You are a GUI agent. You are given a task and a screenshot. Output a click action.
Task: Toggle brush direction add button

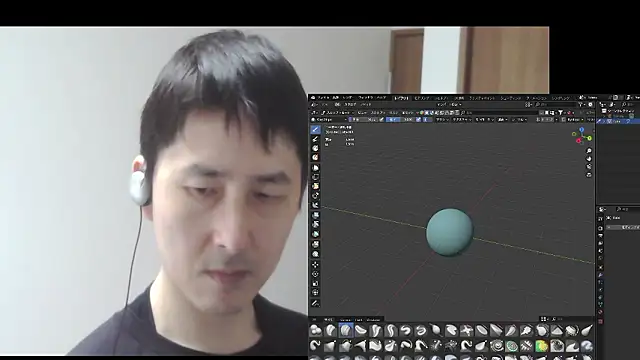pos(426,120)
